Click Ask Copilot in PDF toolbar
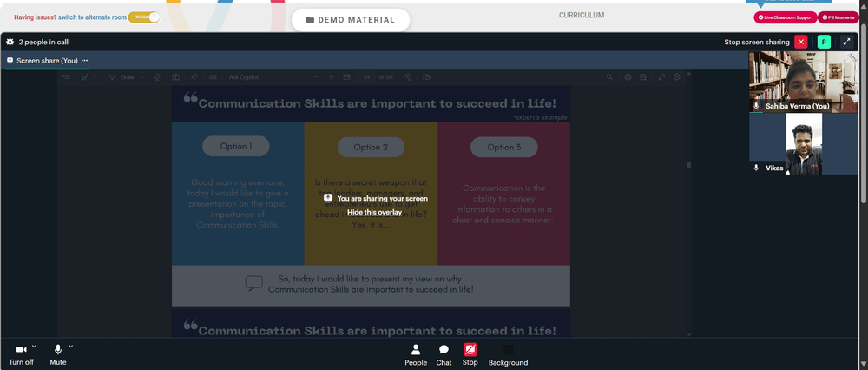 click(244, 77)
